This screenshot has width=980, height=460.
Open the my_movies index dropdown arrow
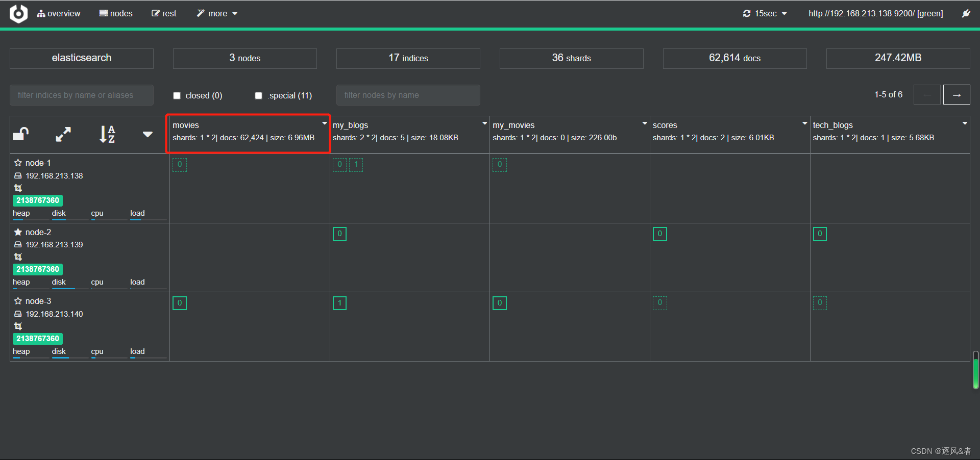pyautogui.click(x=645, y=123)
